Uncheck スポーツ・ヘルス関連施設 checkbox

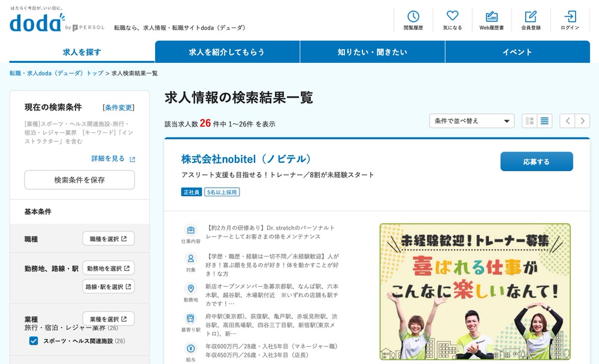[x=34, y=341]
